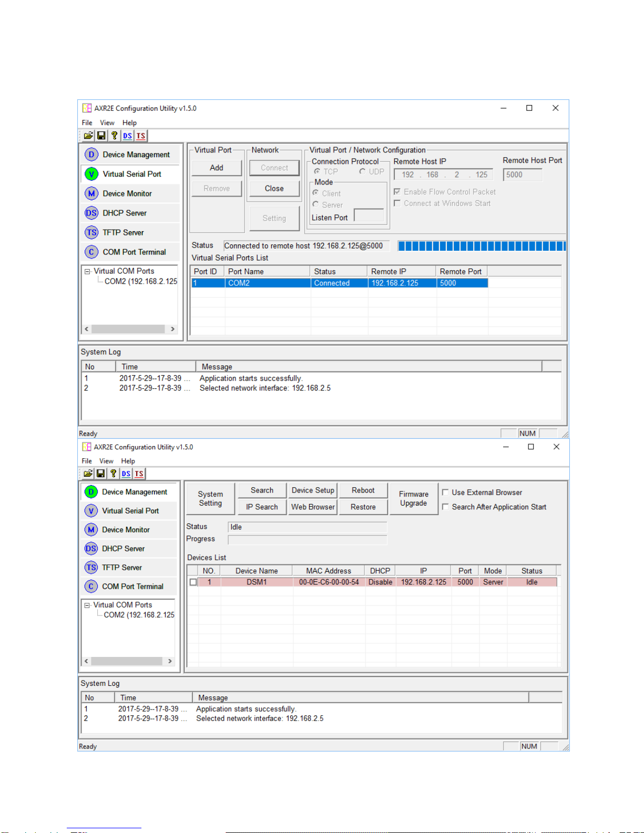Click DS toolbar icon in bottom window
The image size is (644, 833).
(x=126, y=474)
